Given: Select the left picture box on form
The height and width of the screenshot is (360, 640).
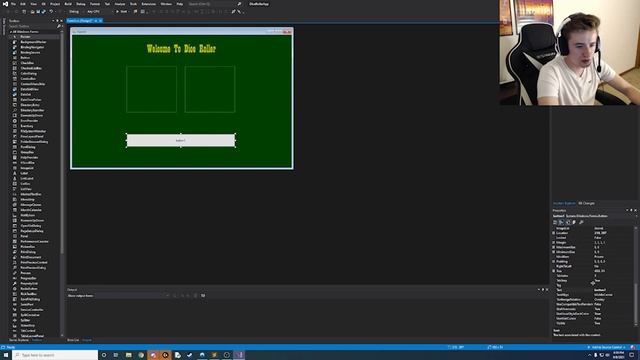Looking at the screenshot, I should (x=151, y=89).
